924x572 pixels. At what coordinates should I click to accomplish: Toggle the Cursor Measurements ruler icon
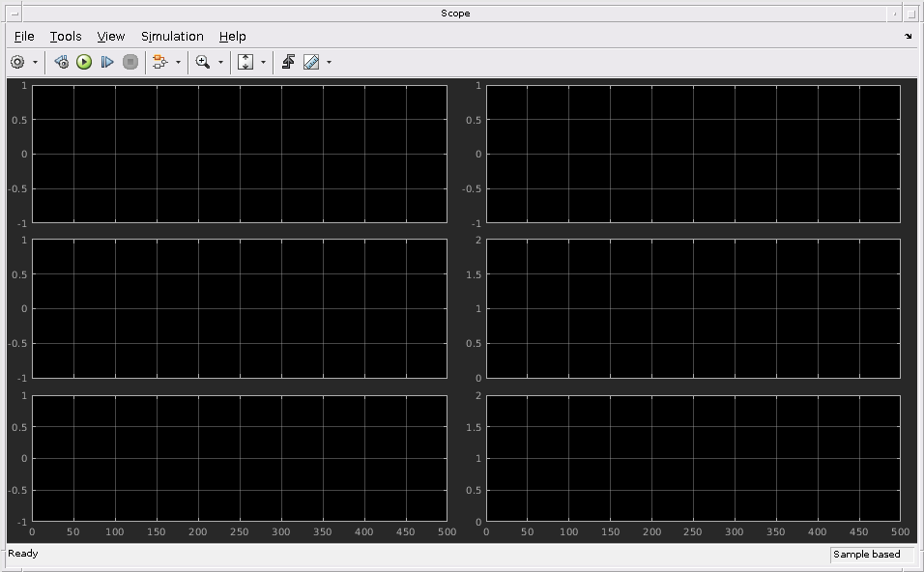(311, 62)
